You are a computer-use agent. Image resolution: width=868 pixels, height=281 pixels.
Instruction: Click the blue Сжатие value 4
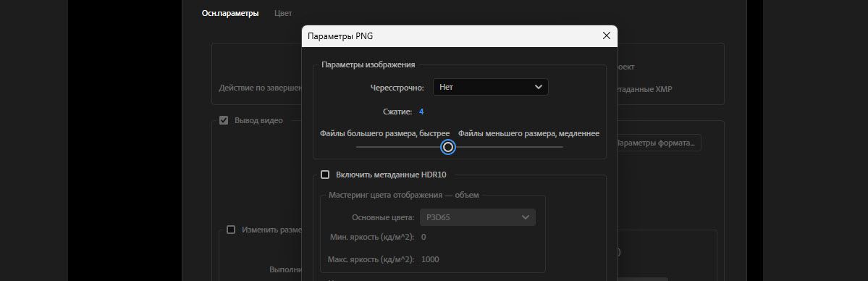421,112
